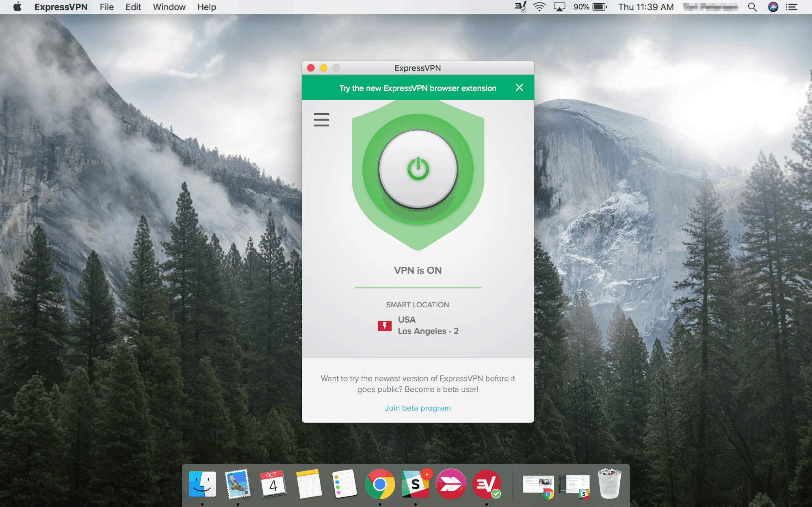The image size is (812, 507).
Task: Click the 'Try the new ExpressVPN browser extension' banner
Action: coord(418,88)
